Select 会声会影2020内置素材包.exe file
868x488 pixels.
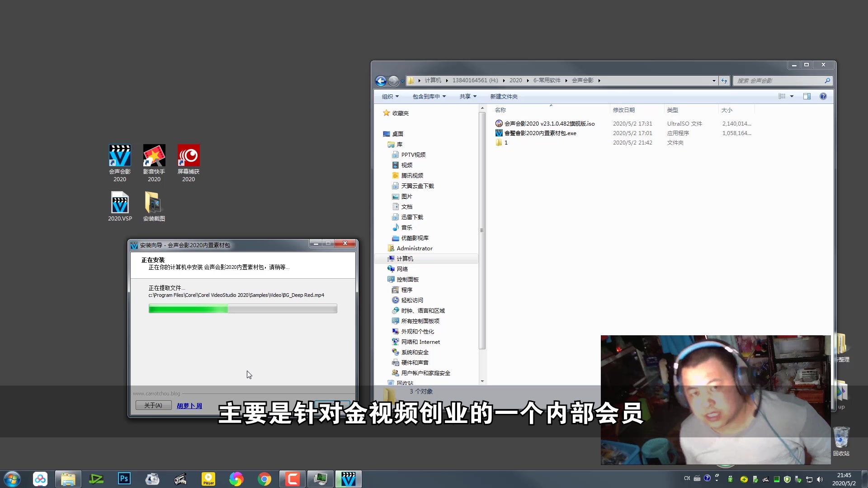[x=540, y=133]
